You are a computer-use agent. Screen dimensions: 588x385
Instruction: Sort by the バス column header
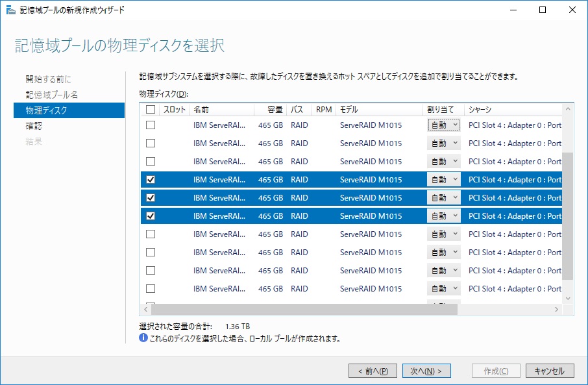pos(299,109)
